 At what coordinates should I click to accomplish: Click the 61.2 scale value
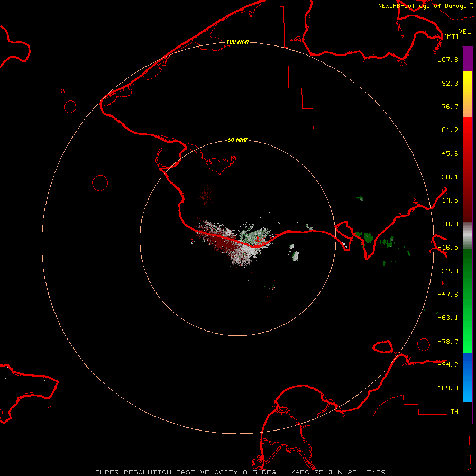click(x=450, y=130)
